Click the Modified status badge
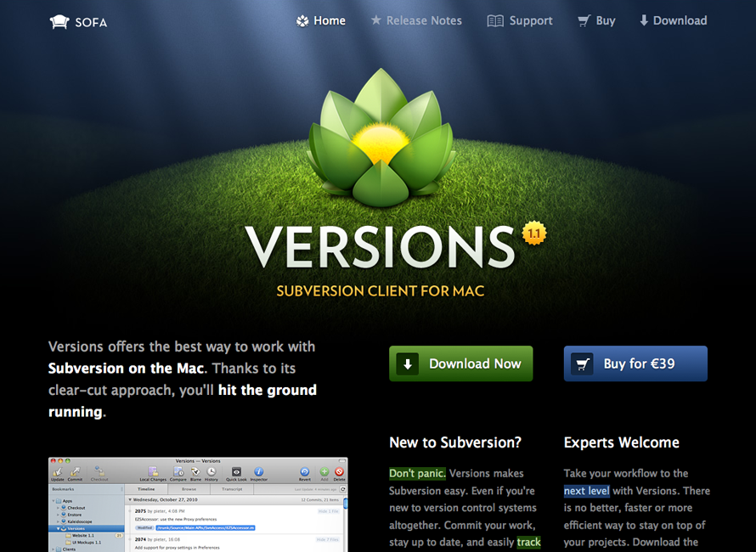Image resolution: width=756 pixels, height=552 pixels. (x=144, y=528)
